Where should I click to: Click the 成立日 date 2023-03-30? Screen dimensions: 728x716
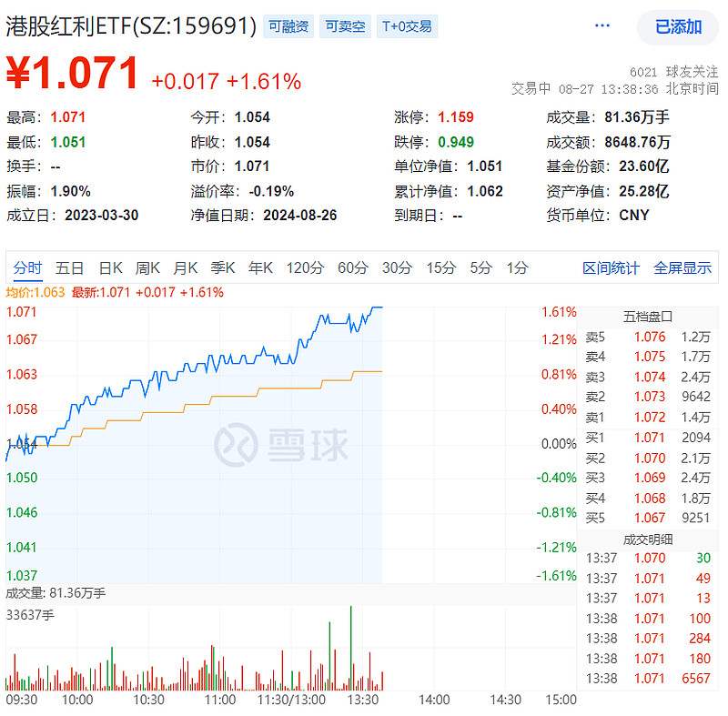[102, 216]
